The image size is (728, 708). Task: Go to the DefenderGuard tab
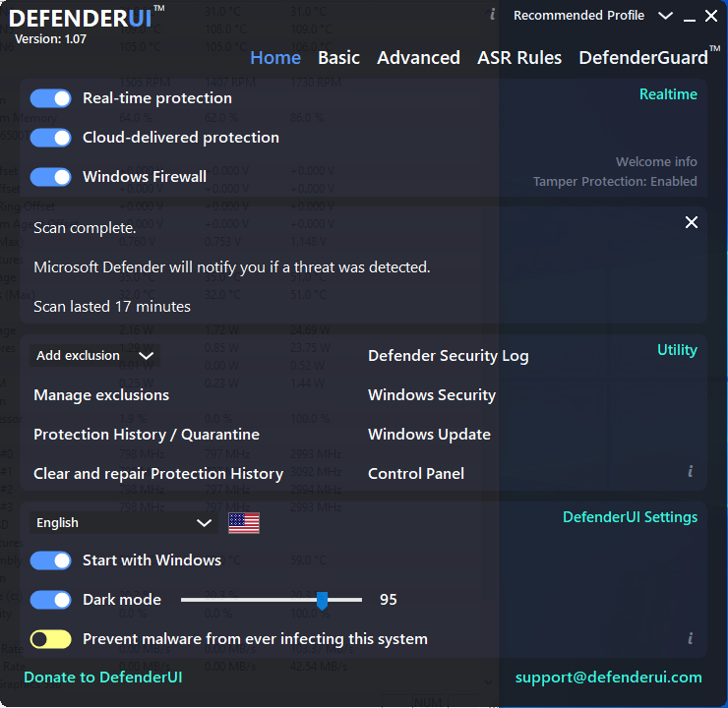coord(648,57)
